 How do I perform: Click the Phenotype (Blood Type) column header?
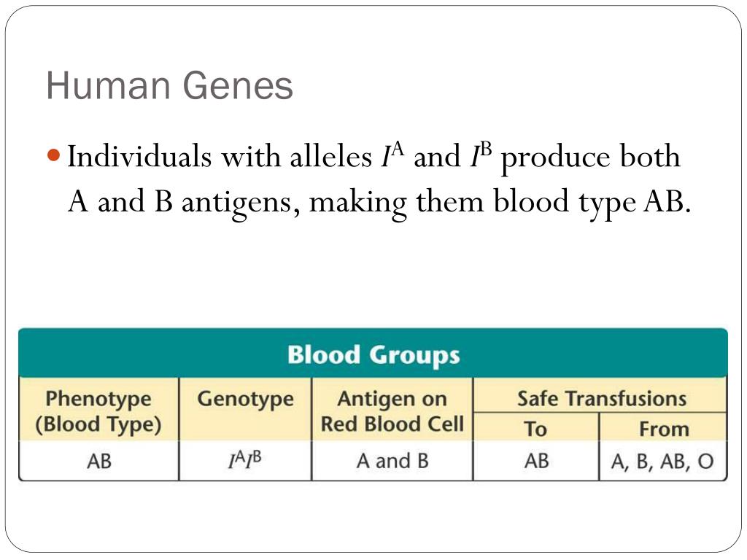(x=98, y=411)
